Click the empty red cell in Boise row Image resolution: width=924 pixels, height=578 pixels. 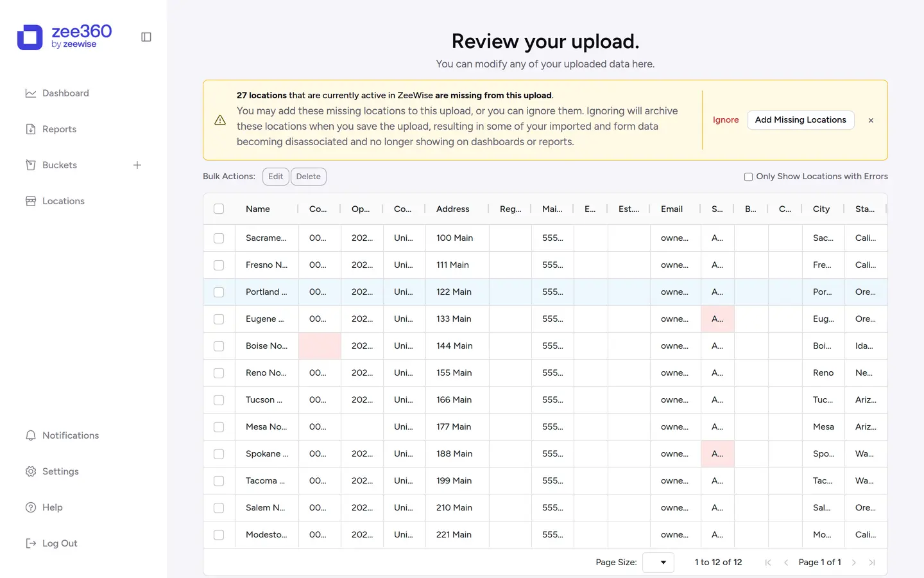[x=320, y=346]
